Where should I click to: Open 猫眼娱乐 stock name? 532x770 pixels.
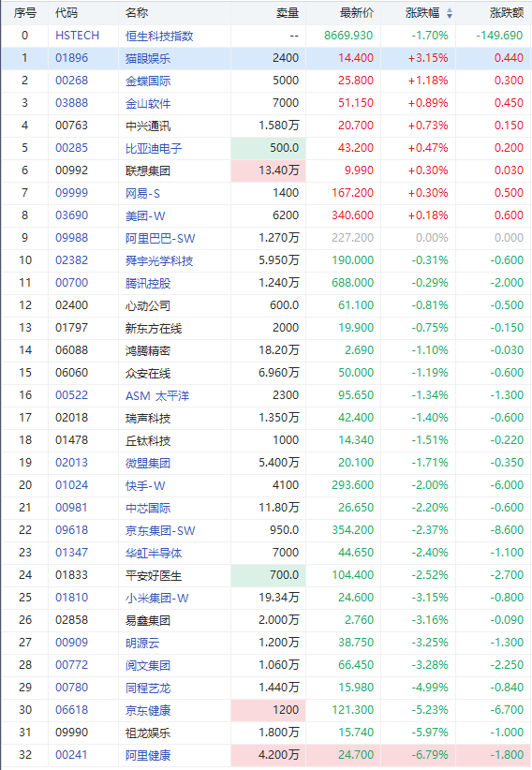tap(148, 58)
